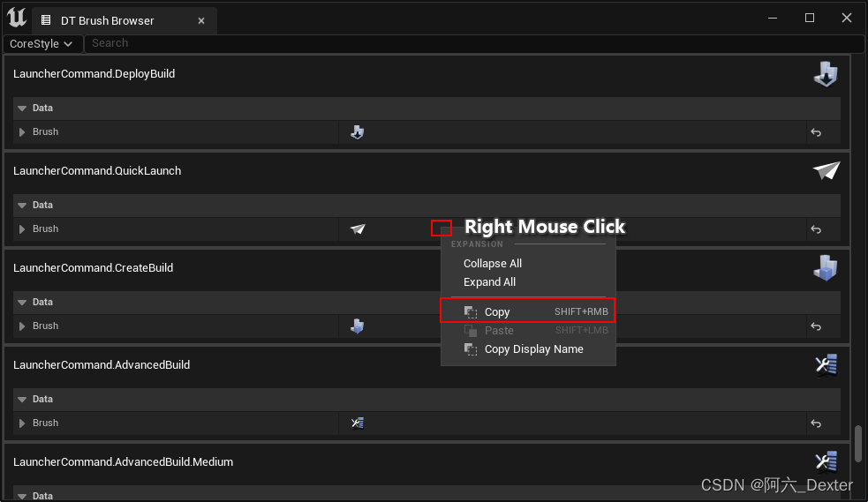This screenshot has width=868, height=502.
Task: Click the LauncherCommand.DeployBuild label
Action: coord(94,74)
